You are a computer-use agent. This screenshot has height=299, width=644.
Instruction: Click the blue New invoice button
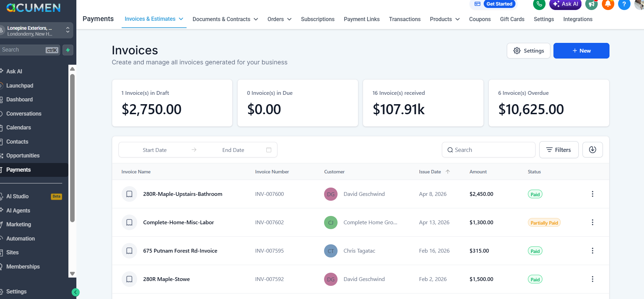point(581,51)
